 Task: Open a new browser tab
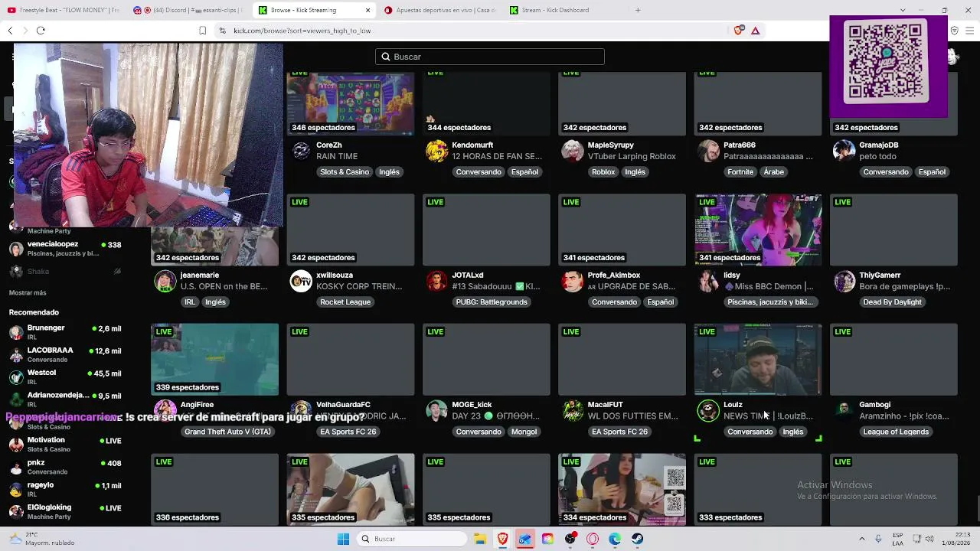click(638, 10)
